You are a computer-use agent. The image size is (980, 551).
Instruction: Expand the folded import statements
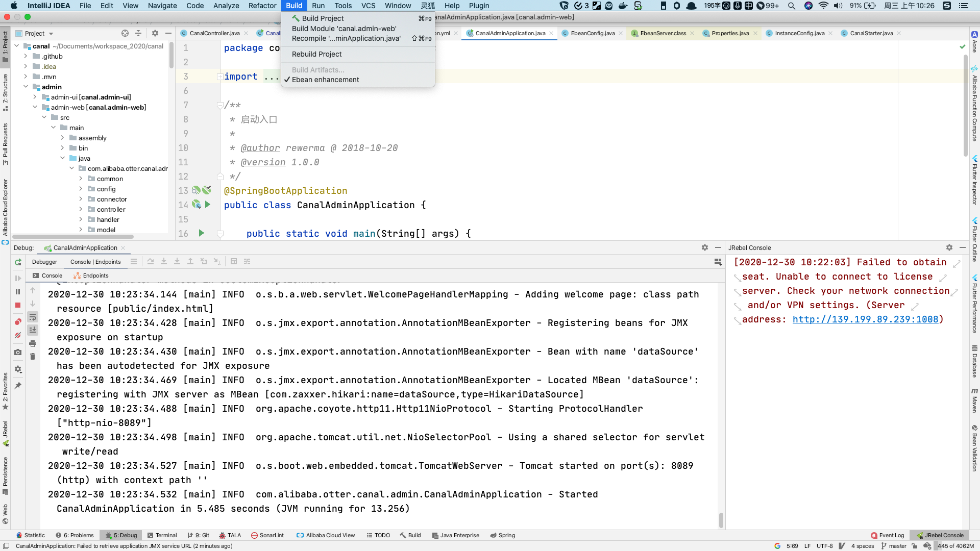click(219, 77)
